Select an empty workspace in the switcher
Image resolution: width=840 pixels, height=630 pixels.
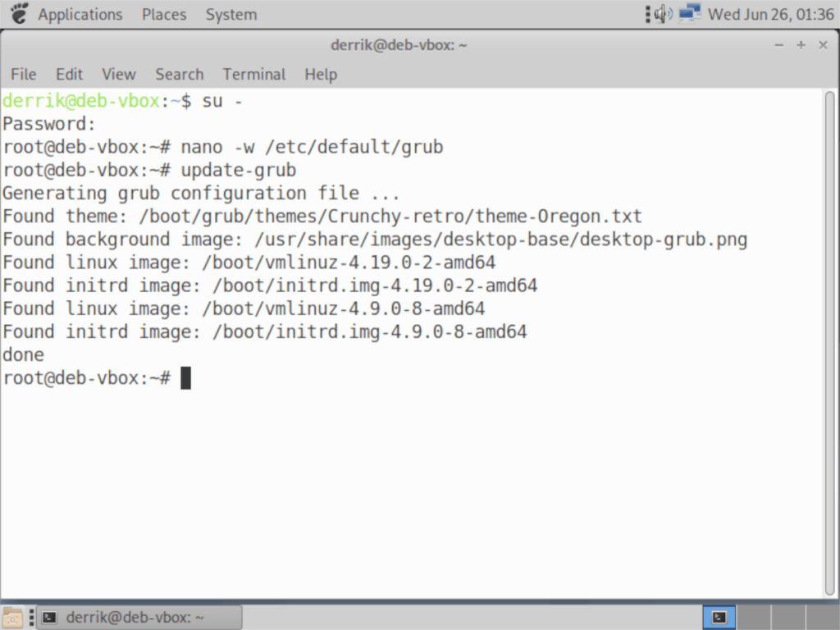pyautogui.click(x=755, y=616)
